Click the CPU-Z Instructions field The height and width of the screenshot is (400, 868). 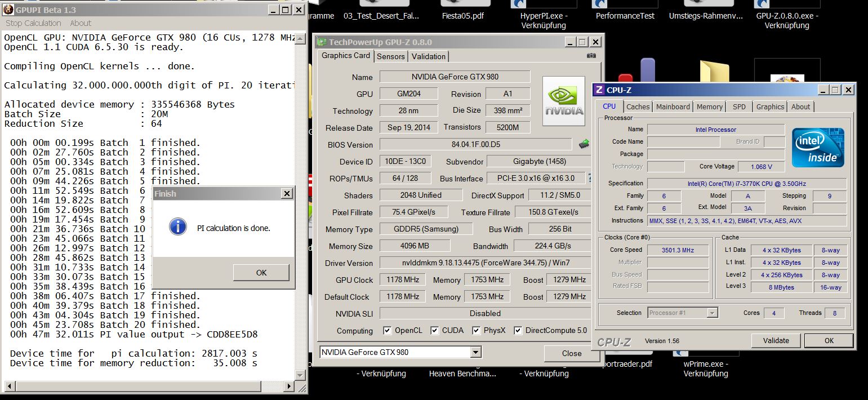(746, 220)
